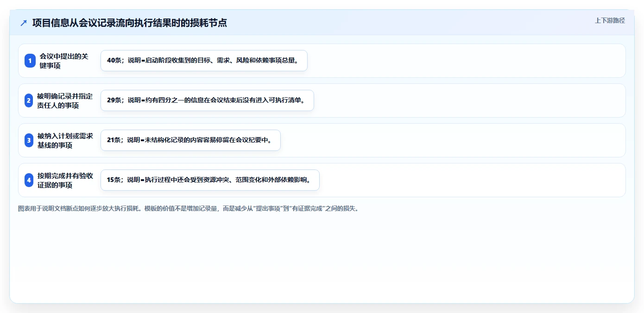
Task: Click the title '项目信息从会议记录流向执行结果时的损耗节点'
Action: point(130,23)
